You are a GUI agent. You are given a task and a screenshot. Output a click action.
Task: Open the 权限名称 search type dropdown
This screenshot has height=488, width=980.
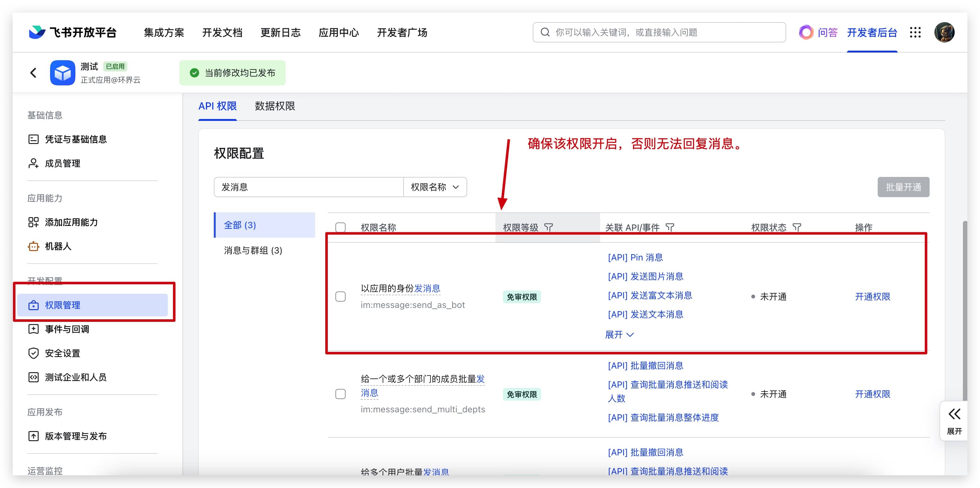pos(435,187)
